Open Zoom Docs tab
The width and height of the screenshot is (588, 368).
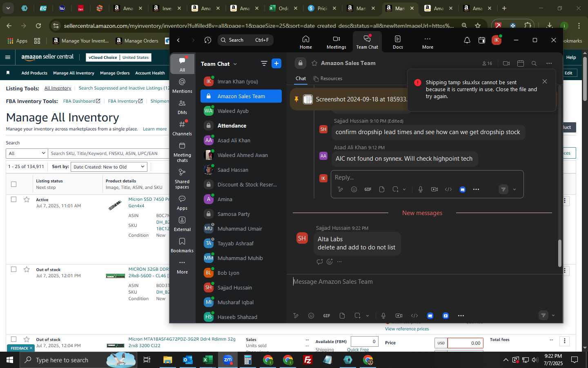[x=398, y=42]
